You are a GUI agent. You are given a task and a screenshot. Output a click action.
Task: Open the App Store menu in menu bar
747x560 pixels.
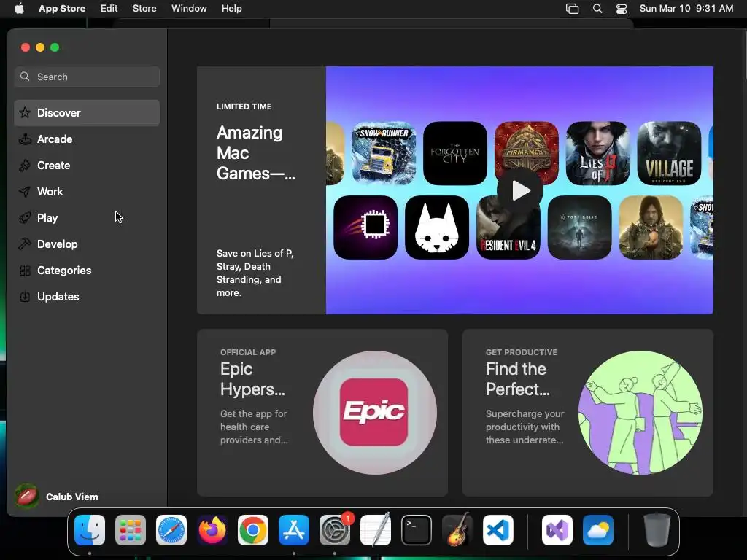pos(62,9)
